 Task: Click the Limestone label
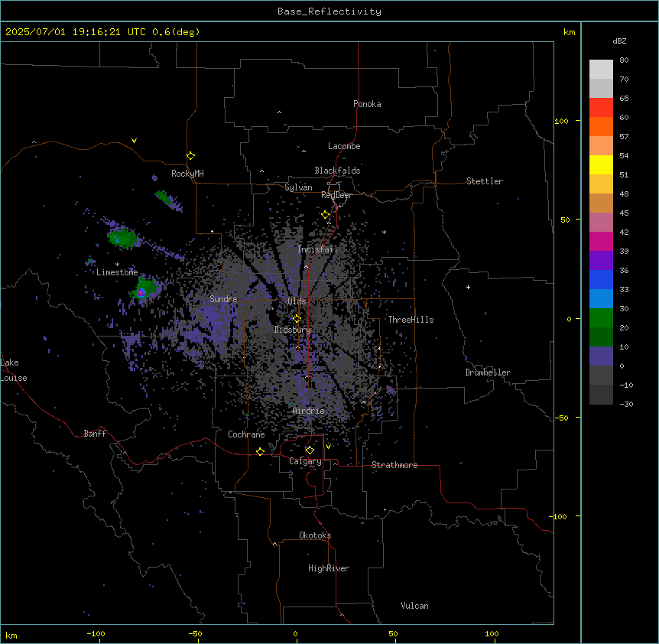point(117,272)
